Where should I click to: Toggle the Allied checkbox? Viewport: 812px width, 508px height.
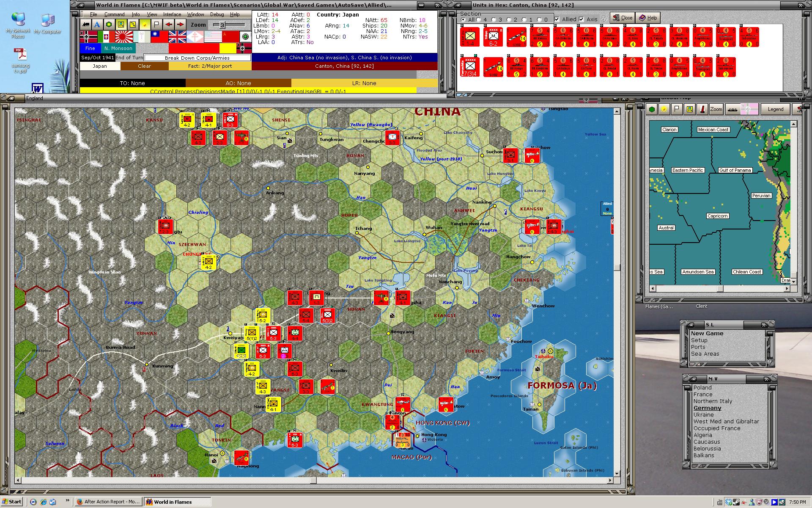557,19
